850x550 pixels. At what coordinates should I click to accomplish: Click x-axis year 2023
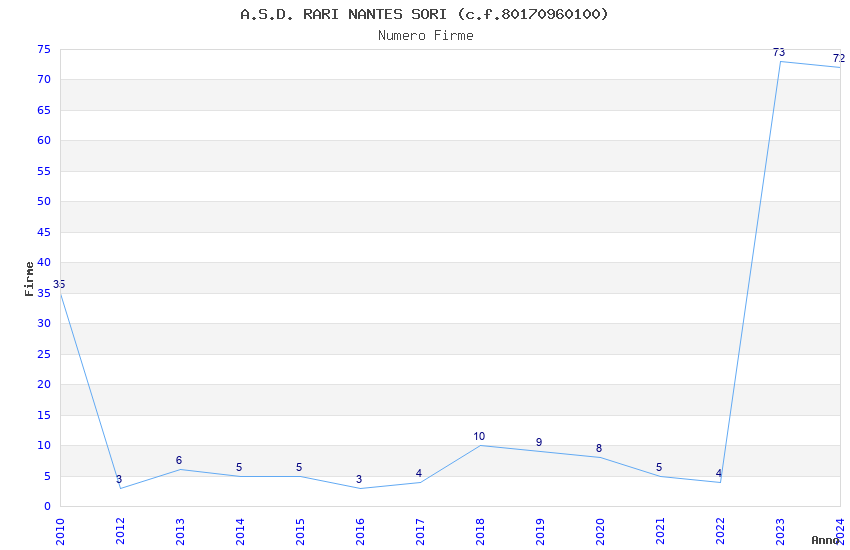click(780, 532)
